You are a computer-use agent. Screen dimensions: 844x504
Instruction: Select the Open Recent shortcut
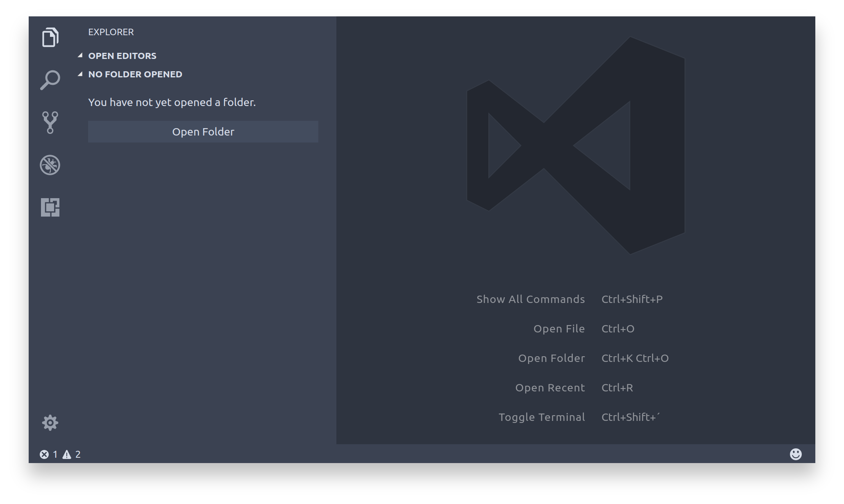tap(550, 387)
